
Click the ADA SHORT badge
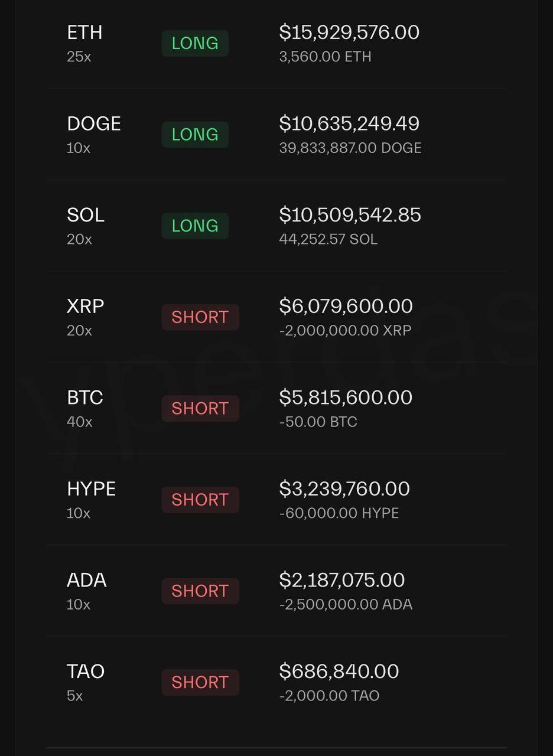(200, 591)
